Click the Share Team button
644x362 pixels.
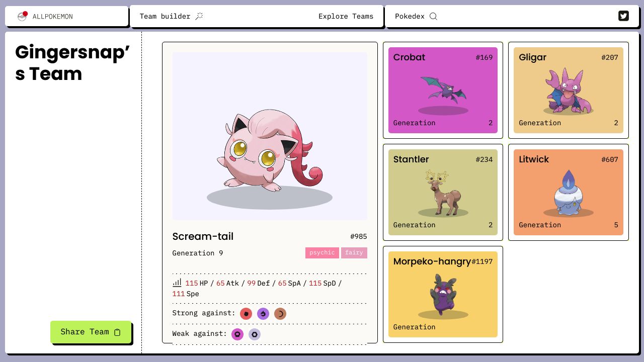pos(91,332)
